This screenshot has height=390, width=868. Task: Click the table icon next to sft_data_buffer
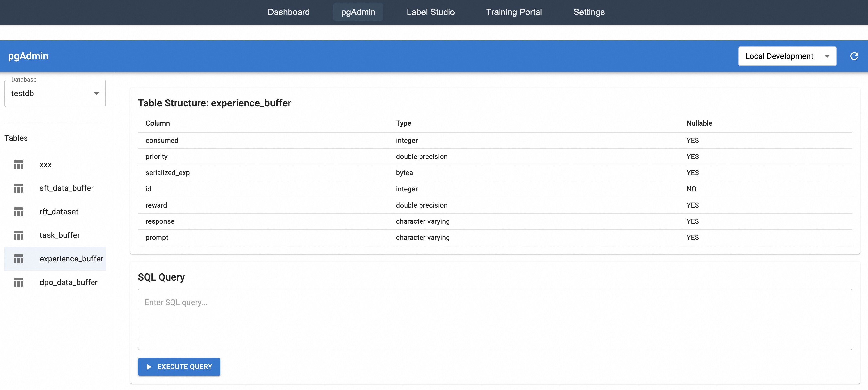[18, 188]
